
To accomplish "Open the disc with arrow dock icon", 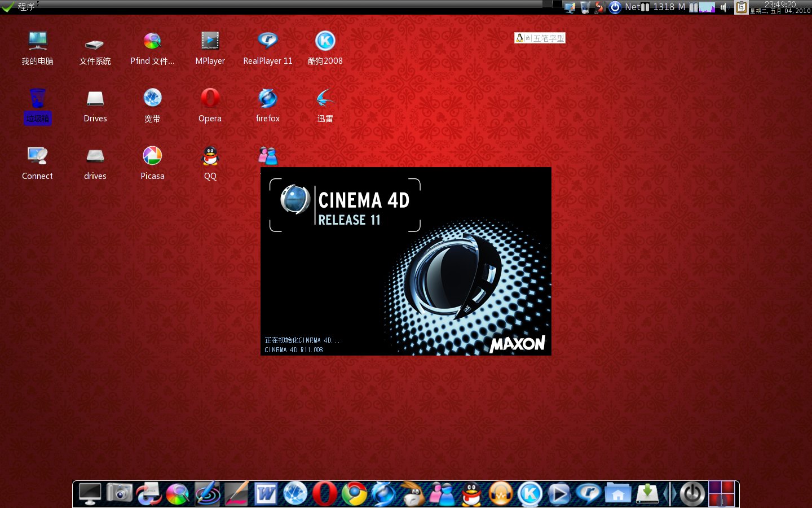I will coord(149,494).
